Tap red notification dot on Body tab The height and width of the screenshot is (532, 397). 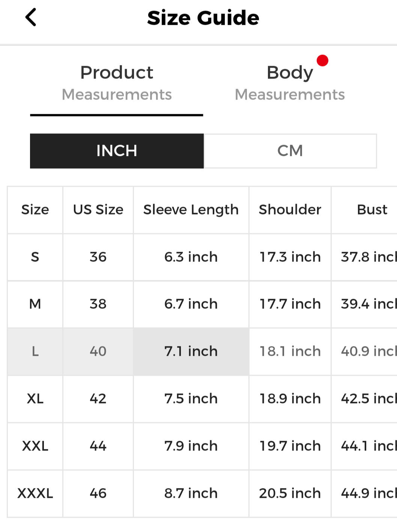pyautogui.click(x=322, y=60)
